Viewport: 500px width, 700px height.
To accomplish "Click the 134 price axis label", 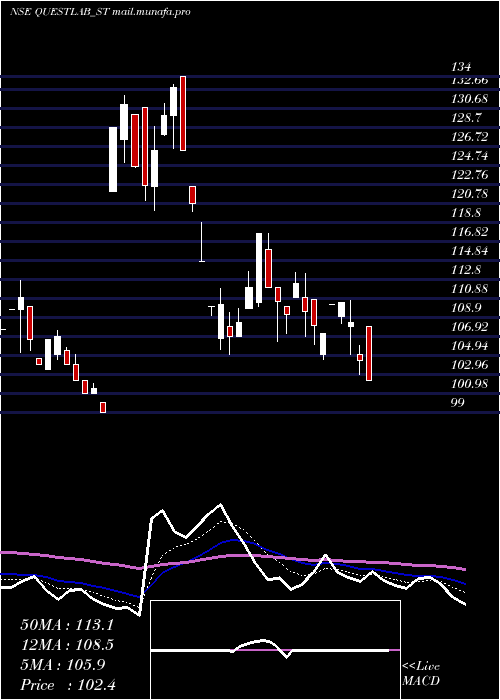I will [x=461, y=67].
